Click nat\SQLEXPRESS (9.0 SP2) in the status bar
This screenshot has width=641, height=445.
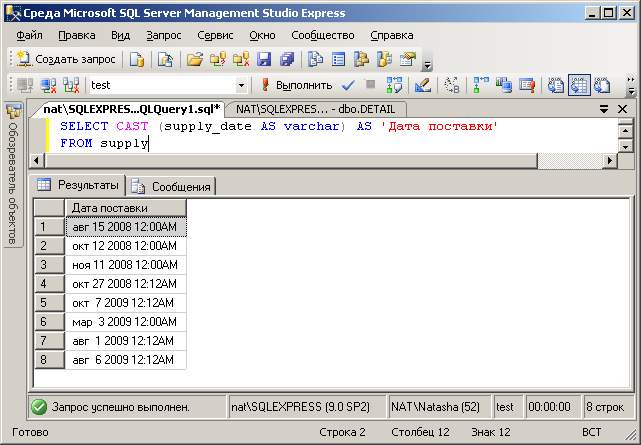307,407
